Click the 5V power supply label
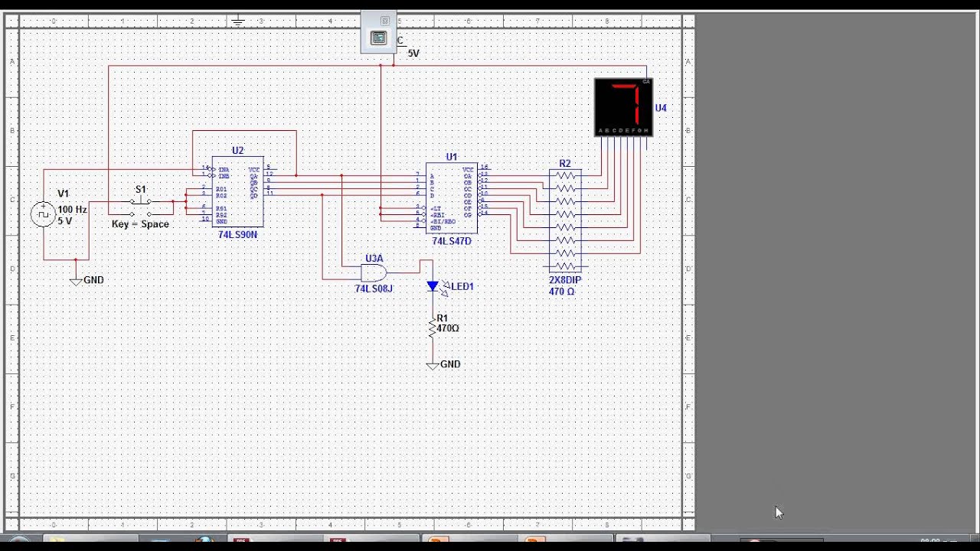 (x=413, y=54)
